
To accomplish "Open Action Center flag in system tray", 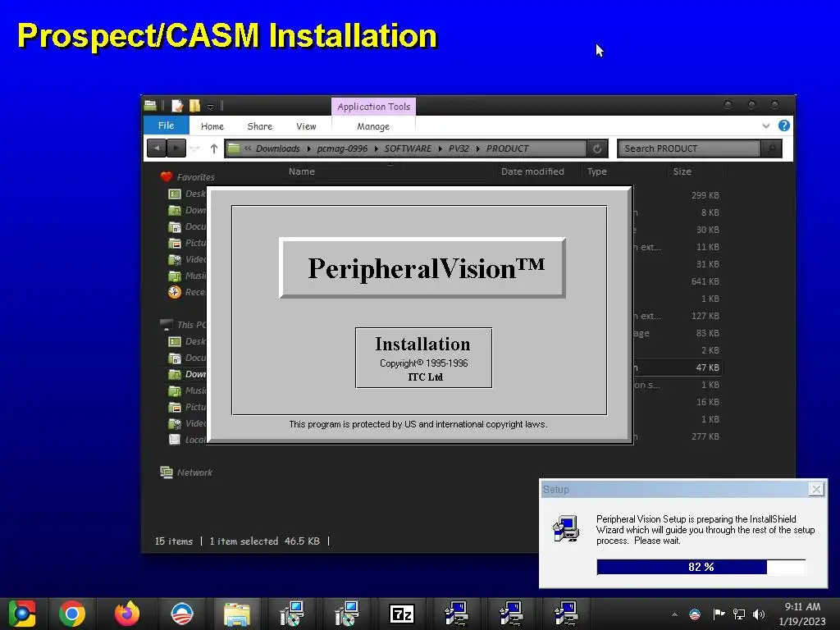I will (719, 614).
